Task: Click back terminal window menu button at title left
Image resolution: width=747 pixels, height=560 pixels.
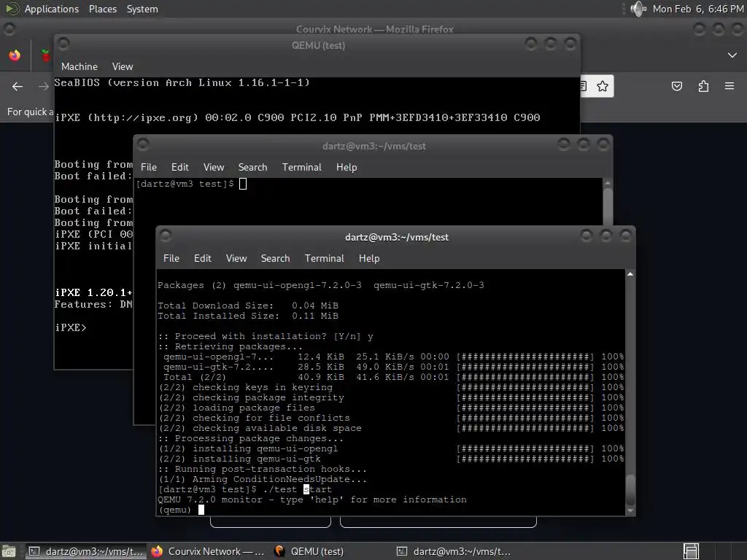Action: point(143,144)
